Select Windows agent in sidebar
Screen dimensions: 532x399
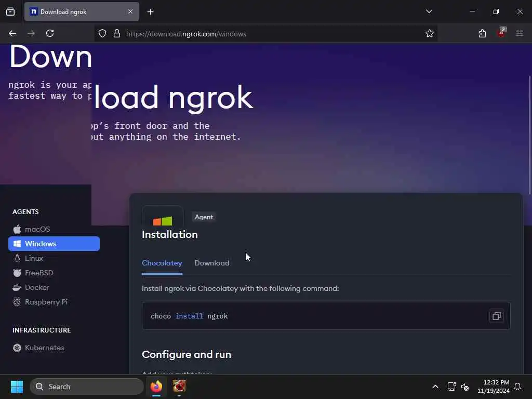coord(54,244)
